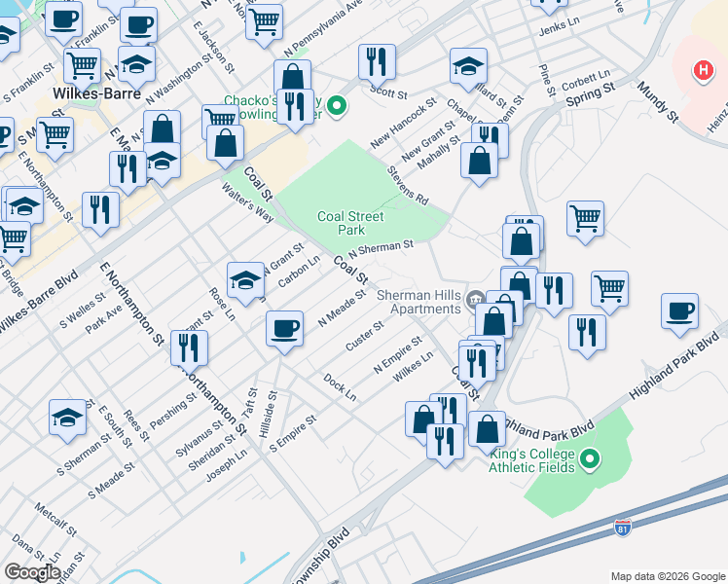The width and height of the screenshot is (728, 584).
Task: Click the Pershing St street label
Action: (172, 412)
